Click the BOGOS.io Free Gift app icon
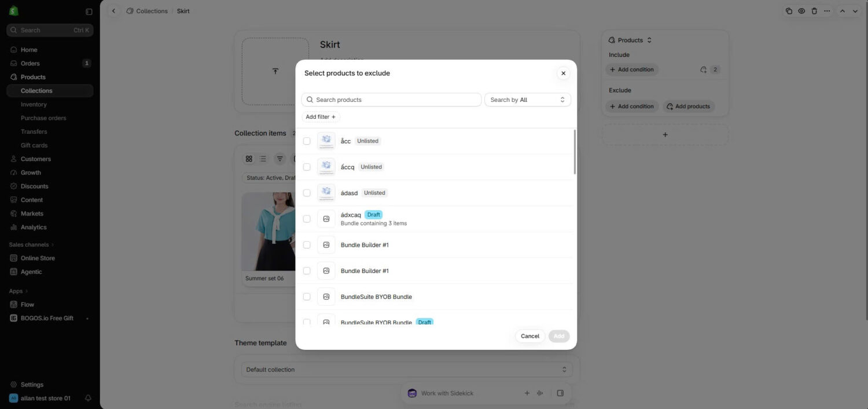The height and width of the screenshot is (409, 868). point(14,318)
